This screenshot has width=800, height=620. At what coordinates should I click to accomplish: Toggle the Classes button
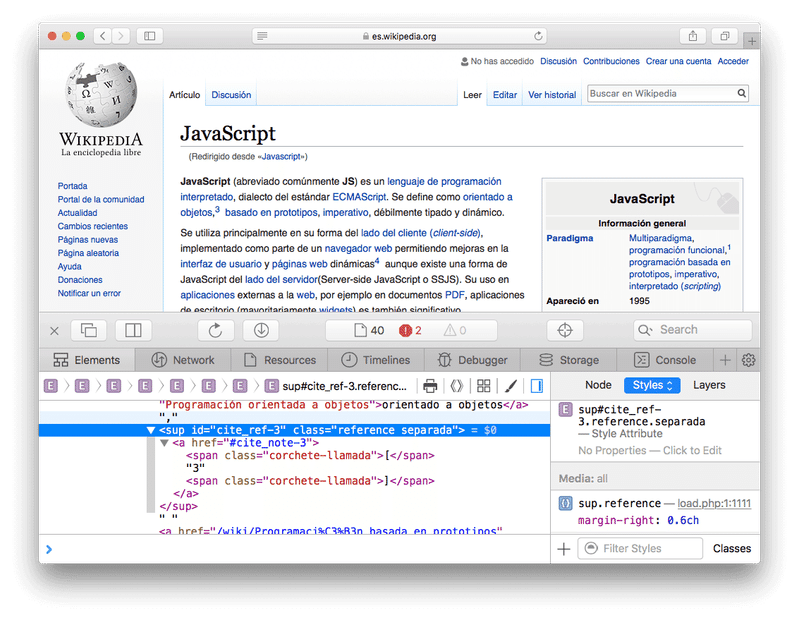pos(732,549)
